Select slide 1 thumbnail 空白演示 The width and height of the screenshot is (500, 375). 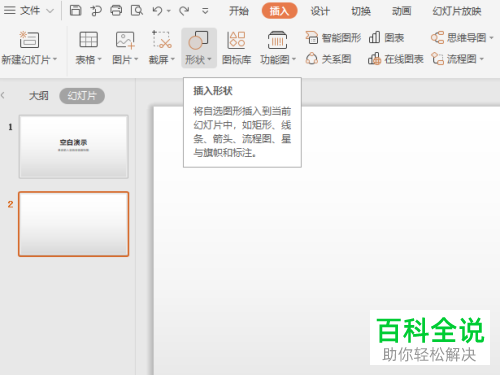74,147
